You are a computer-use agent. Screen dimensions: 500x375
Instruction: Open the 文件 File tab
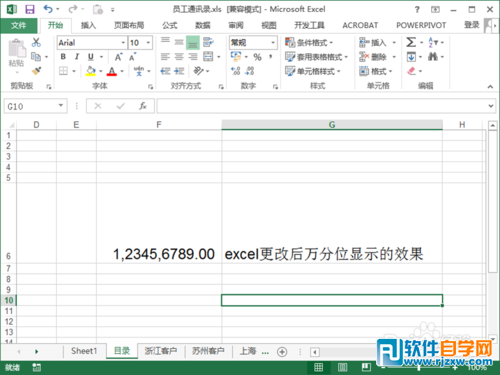19,25
